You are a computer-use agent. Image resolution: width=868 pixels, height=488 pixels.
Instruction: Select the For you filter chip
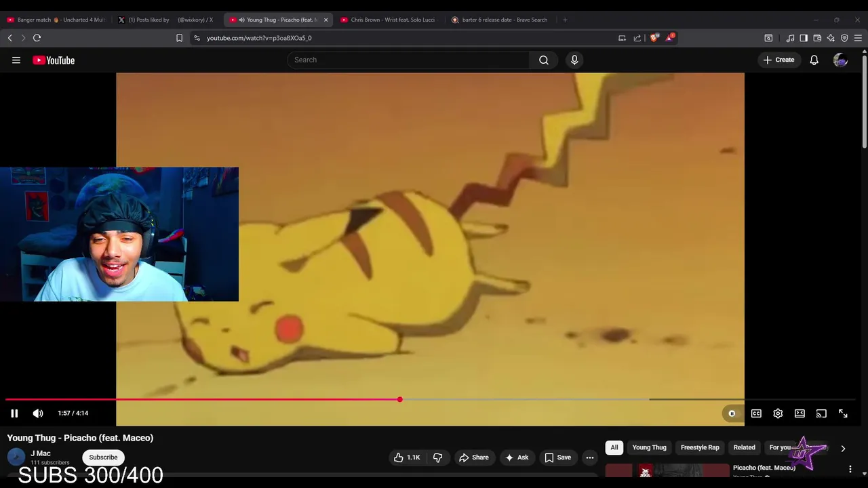pyautogui.click(x=780, y=447)
